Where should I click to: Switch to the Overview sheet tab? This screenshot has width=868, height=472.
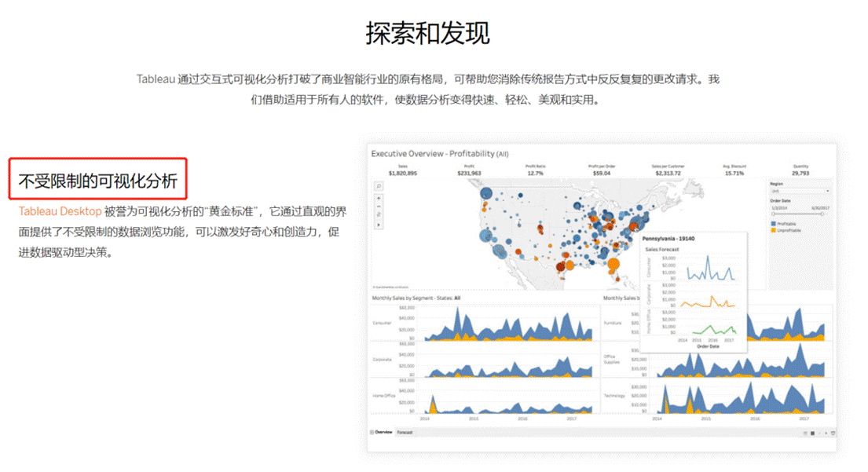[x=383, y=432]
